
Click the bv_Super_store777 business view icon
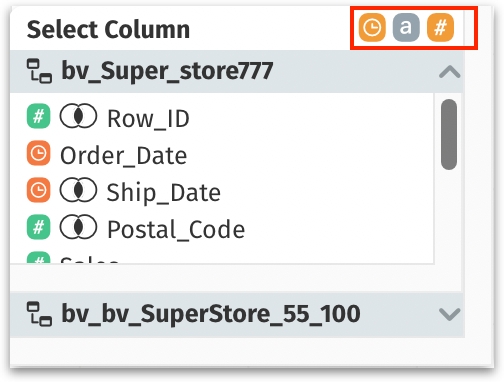click(39, 71)
